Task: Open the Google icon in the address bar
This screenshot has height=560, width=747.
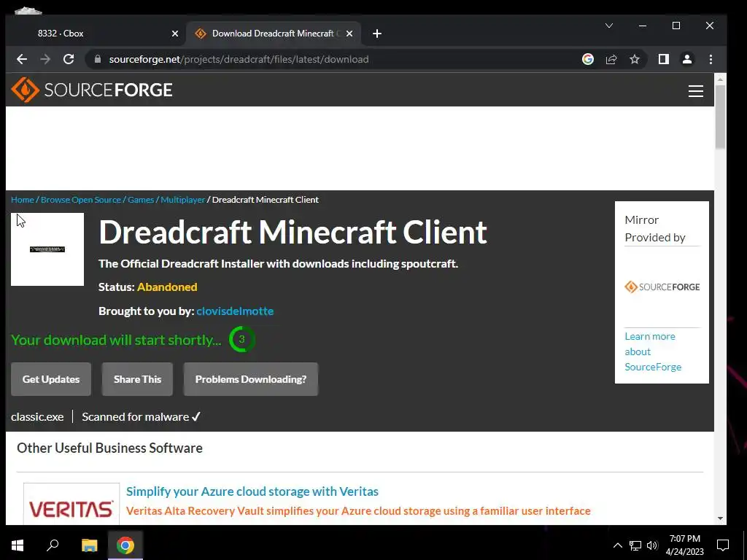Action: coord(588,59)
